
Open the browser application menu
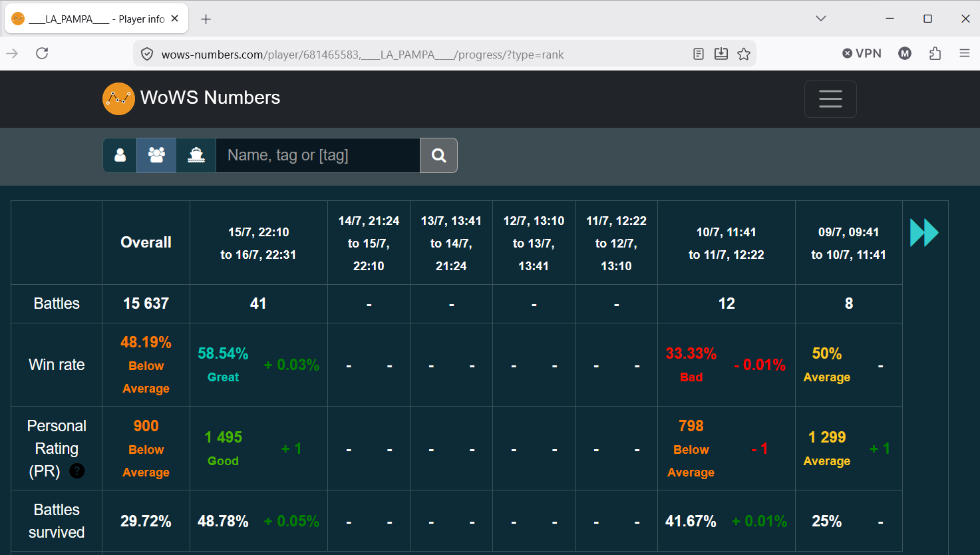tap(965, 53)
